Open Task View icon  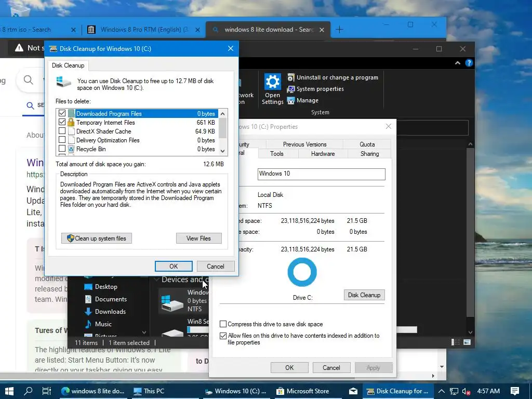tap(46, 391)
